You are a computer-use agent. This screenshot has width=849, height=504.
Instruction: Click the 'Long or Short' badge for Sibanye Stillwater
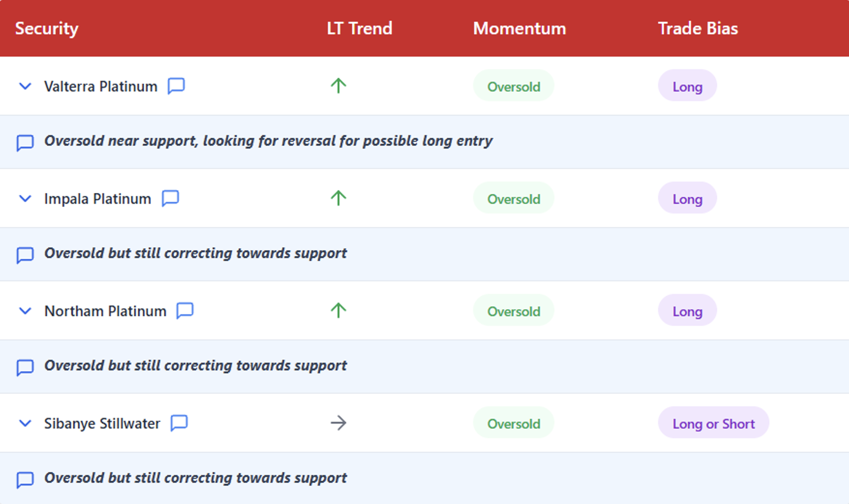(714, 423)
